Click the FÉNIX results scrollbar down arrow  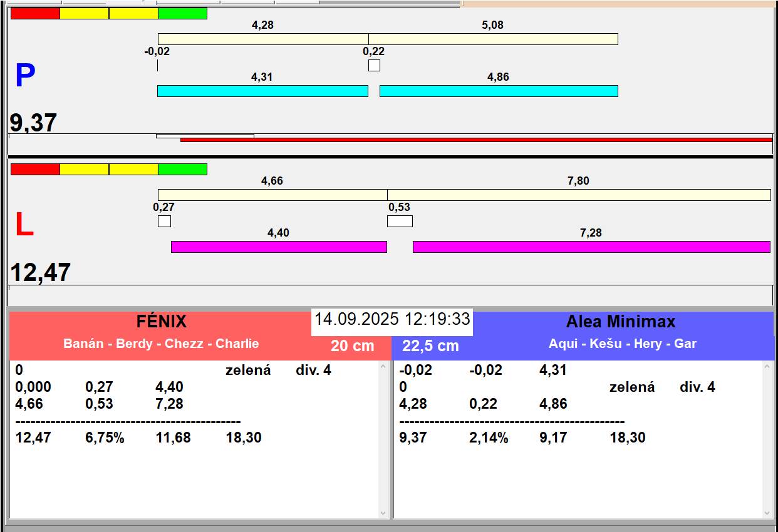[383, 513]
